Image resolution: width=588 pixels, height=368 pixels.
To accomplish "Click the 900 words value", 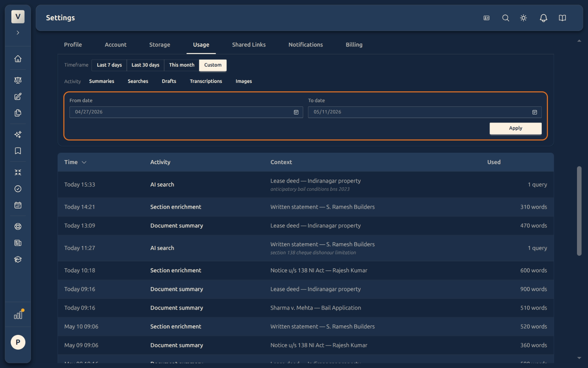I will tap(534, 289).
